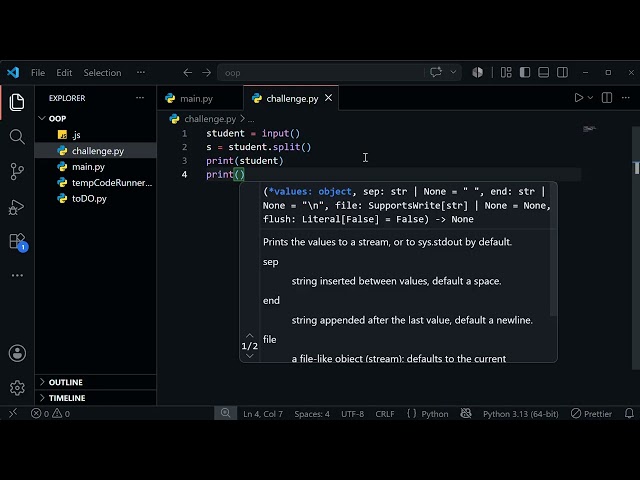This screenshot has height=480, width=640.
Task: Open the Accounts menu icon
Action: click(17, 353)
